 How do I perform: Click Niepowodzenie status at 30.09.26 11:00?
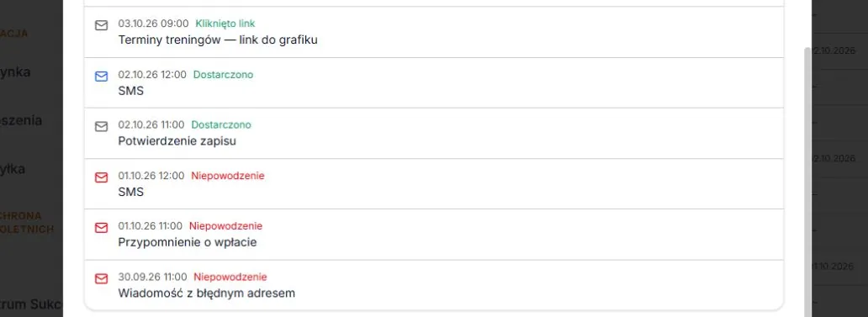point(230,277)
